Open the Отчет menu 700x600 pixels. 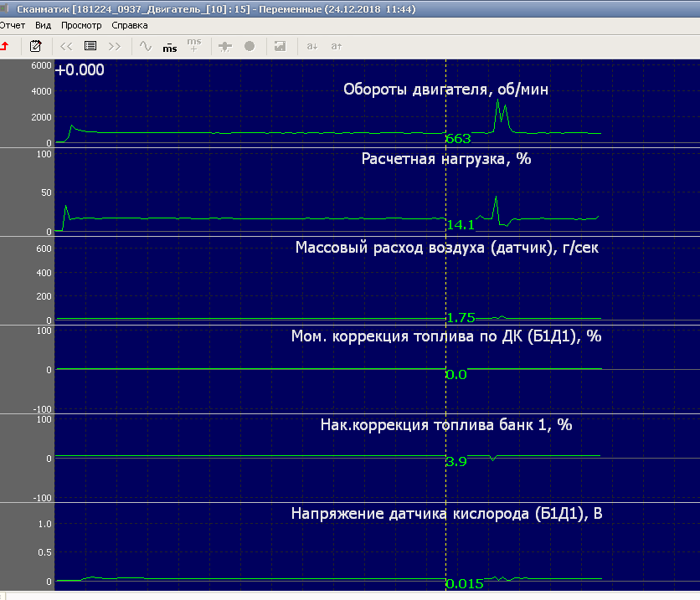(13, 25)
